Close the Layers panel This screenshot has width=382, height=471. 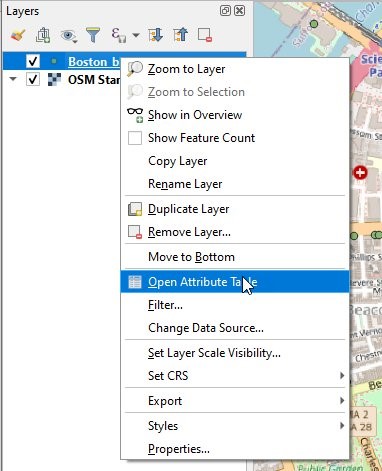239,11
